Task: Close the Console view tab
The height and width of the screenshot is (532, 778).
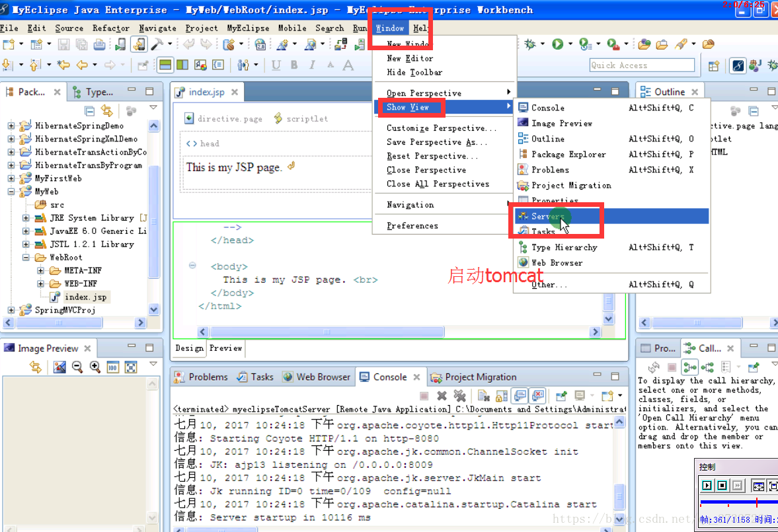Action: click(x=417, y=377)
